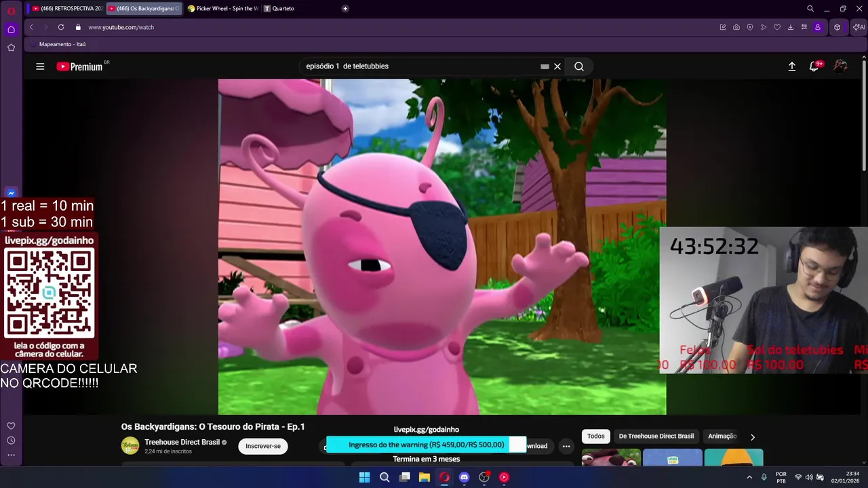Open Opera sidebar heart pinboards icon

coord(11,426)
